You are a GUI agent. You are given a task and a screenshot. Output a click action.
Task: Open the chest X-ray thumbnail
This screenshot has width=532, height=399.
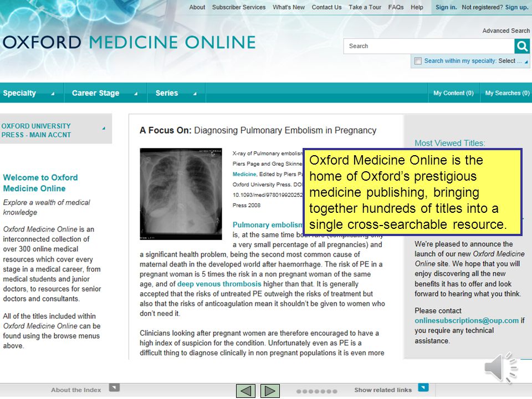pyautogui.click(x=181, y=194)
